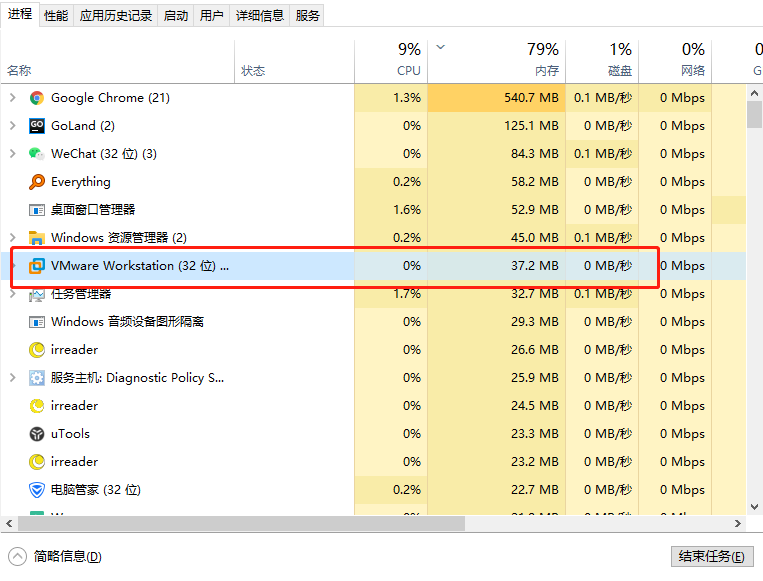Expand the 任务管理器 process group
The height and width of the screenshot is (581, 763).
coord(13,294)
